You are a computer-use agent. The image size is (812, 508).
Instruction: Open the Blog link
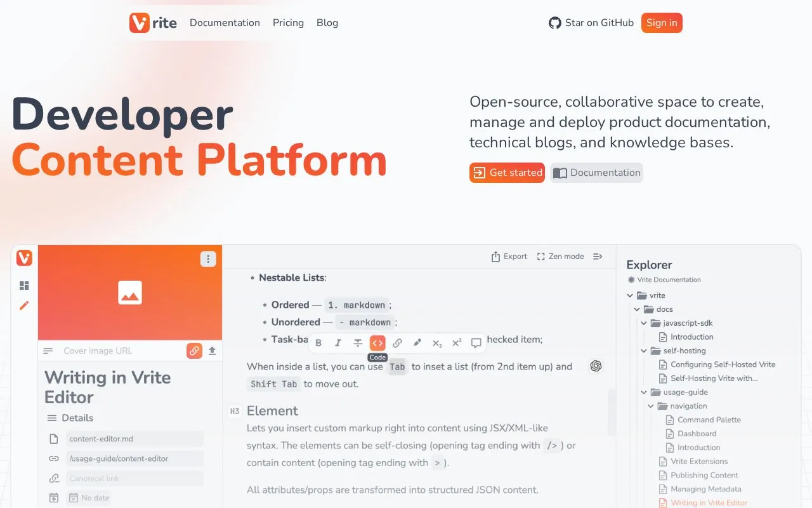[327, 23]
